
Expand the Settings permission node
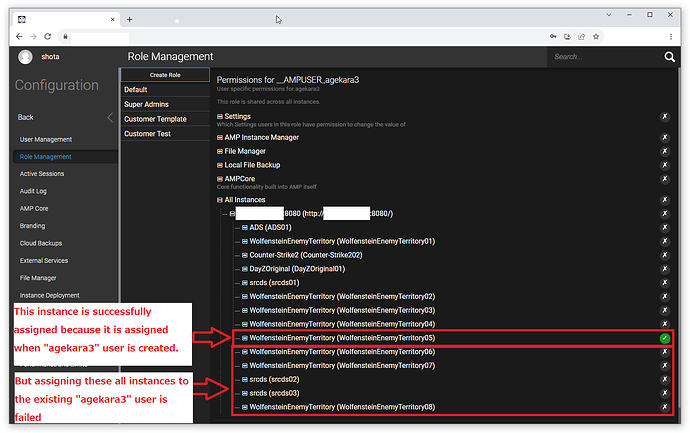[220, 117]
